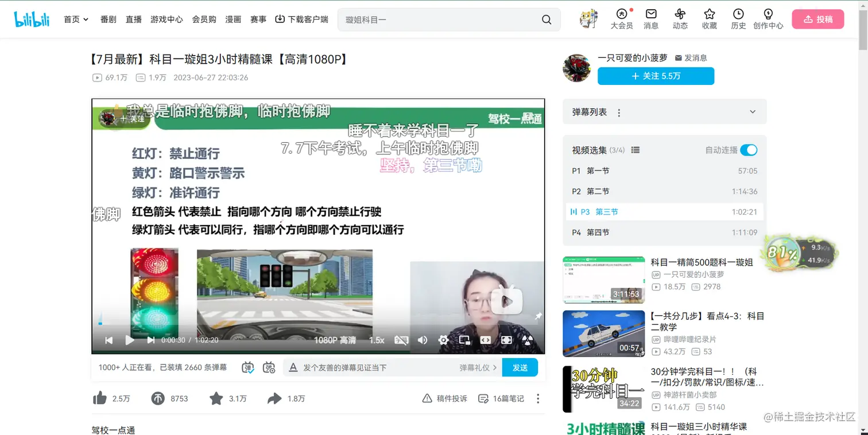This screenshot has width=868, height=435.
Task: Skip to next video in player
Action: pyautogui.click(x=151, y=340)
